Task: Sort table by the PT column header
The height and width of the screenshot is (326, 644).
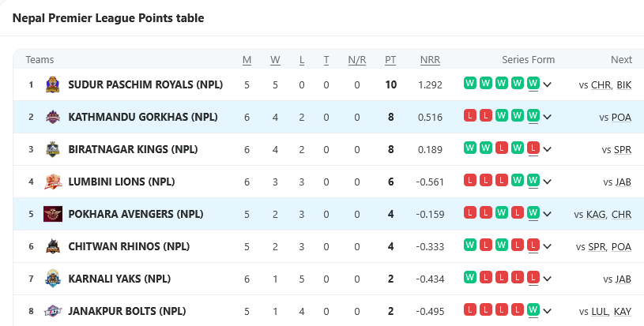Action: [390, 60]
